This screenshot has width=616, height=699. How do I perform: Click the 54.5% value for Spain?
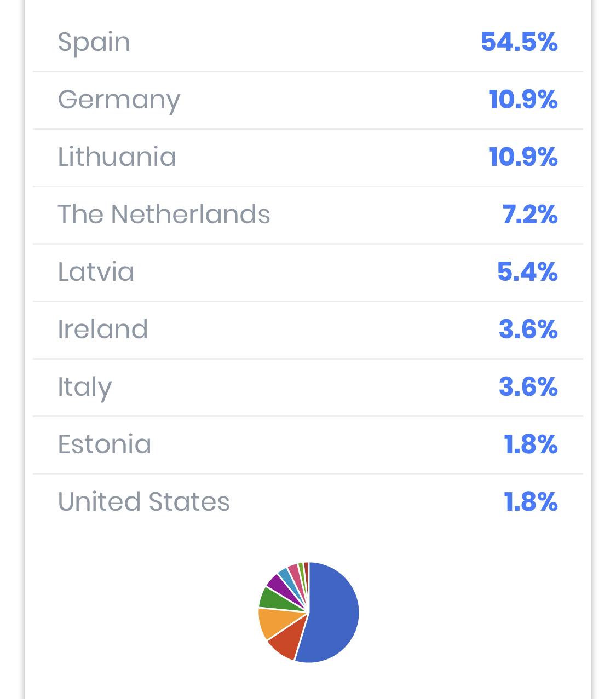coord(519,42)
